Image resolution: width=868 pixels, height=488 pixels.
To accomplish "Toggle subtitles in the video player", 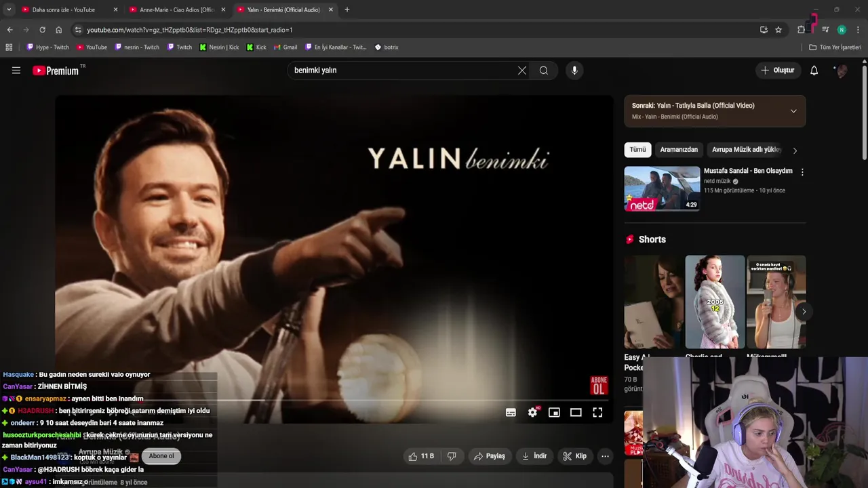I will point(511,412).
